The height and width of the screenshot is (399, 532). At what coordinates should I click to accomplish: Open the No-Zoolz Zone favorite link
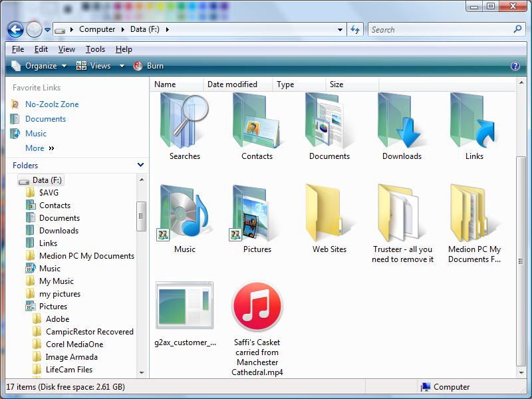pyautogui.click(x=52, y=104)
